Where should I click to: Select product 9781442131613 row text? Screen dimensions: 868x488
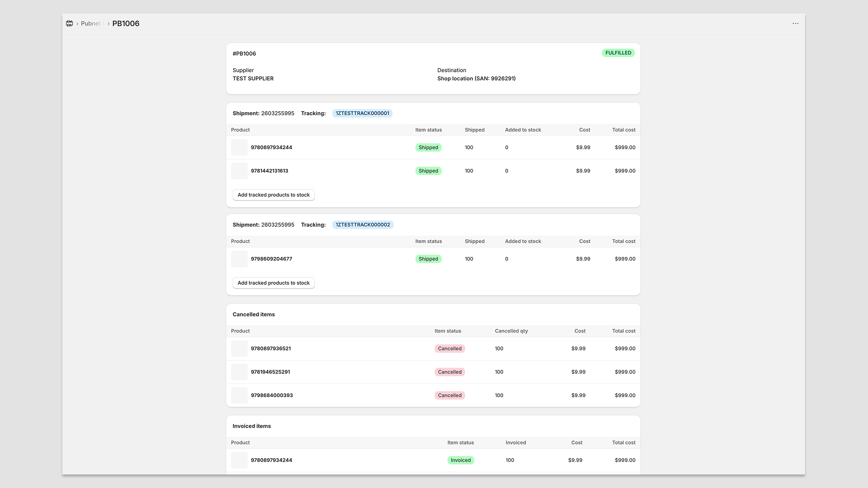click(270, 171)
